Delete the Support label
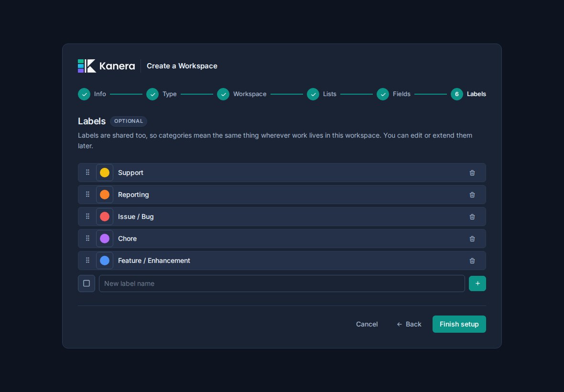Viewport: 564px width, 392px height. click(x=472, y=173)
